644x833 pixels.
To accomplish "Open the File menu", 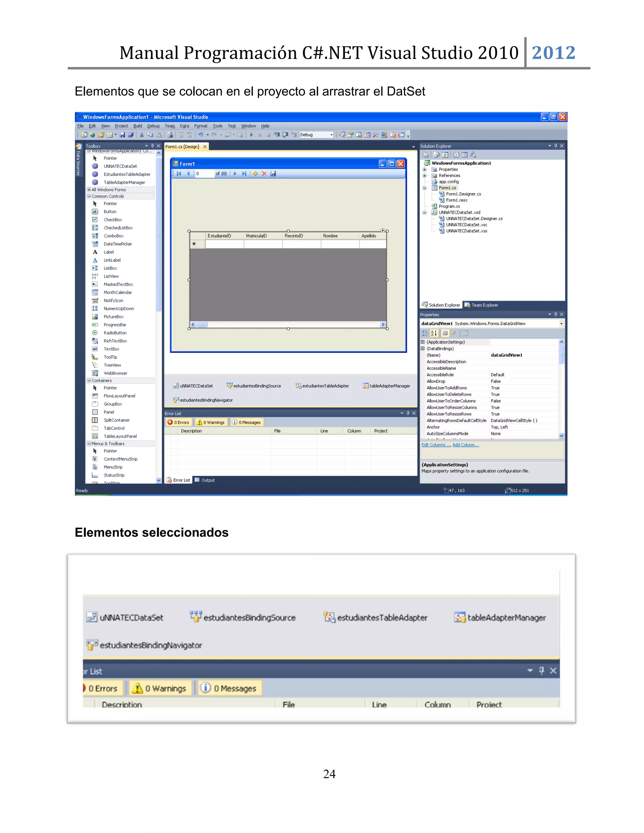I will pos(80,126).
